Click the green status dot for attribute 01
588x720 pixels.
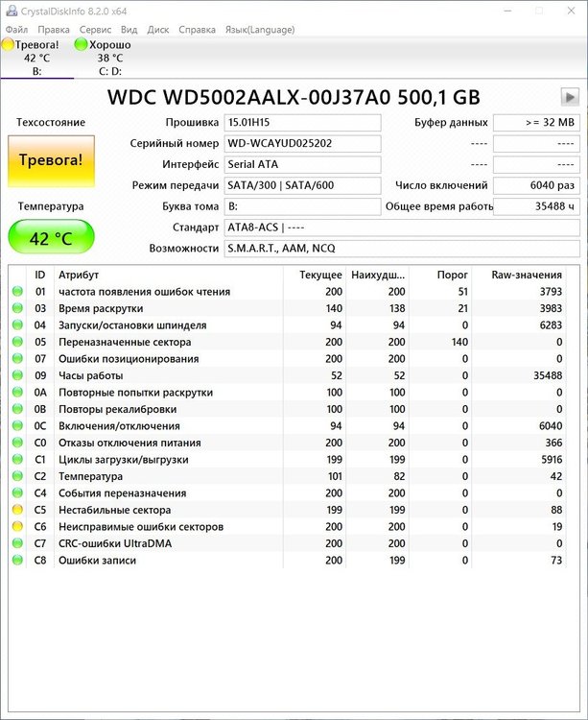coord(17,291)
